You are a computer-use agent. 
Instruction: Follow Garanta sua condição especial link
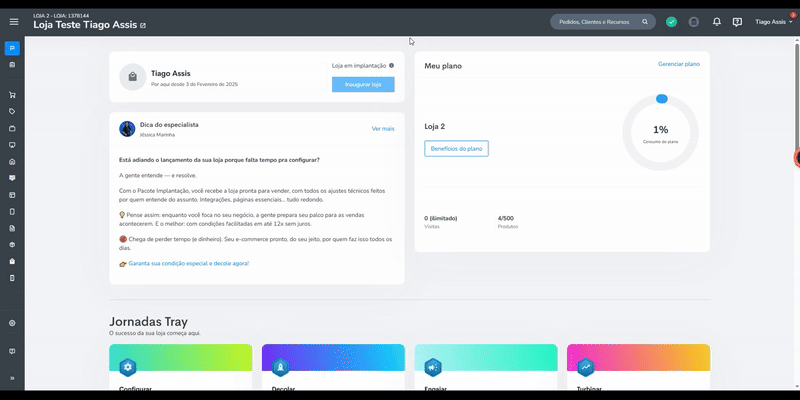click(x=189, y=264)
